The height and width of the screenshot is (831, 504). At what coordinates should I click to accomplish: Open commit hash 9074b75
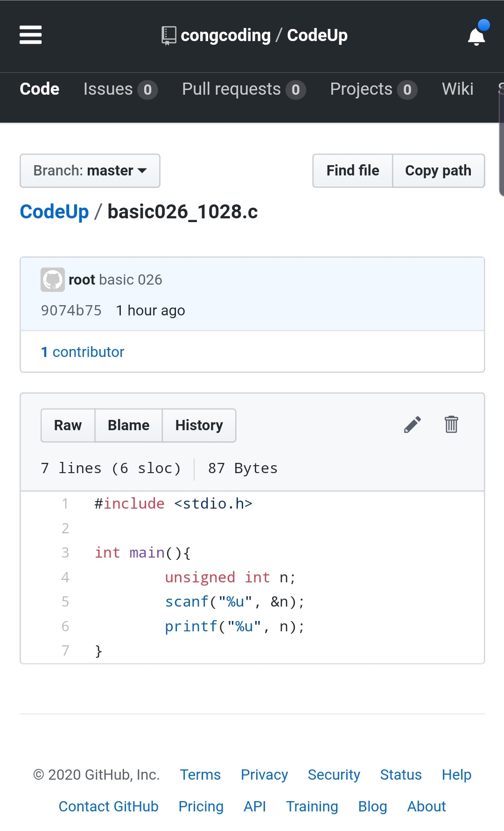tap(71, 310)
